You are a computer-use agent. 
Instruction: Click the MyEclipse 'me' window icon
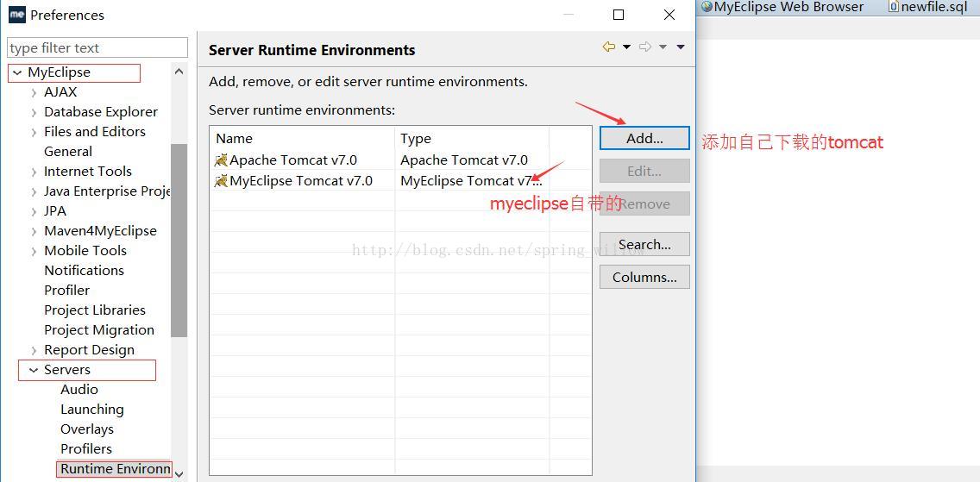[x=17, y=15]
